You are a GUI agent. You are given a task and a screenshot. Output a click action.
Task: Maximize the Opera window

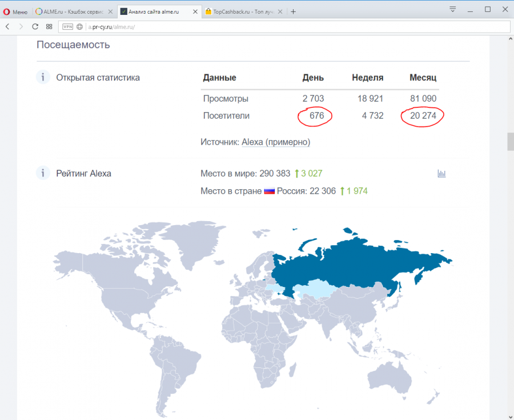(x=488, y=10)
